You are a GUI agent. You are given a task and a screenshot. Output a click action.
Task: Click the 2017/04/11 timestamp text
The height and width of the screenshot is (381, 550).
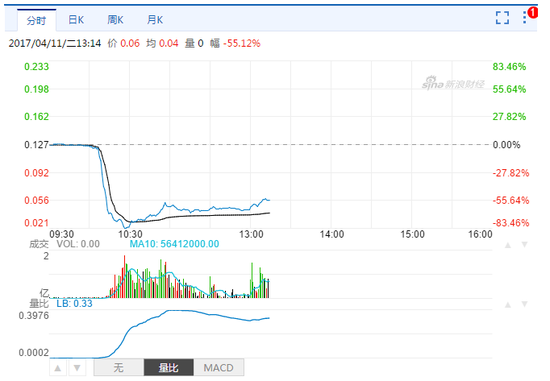pyautogui.click(x=55, y=44)
